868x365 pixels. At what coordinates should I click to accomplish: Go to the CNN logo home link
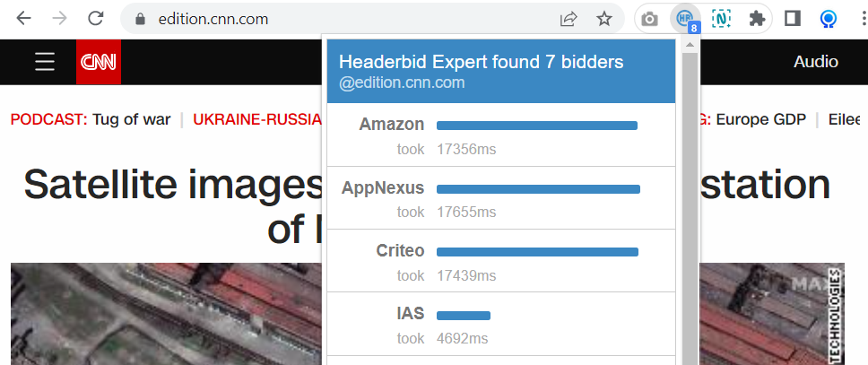pos(99,62)
